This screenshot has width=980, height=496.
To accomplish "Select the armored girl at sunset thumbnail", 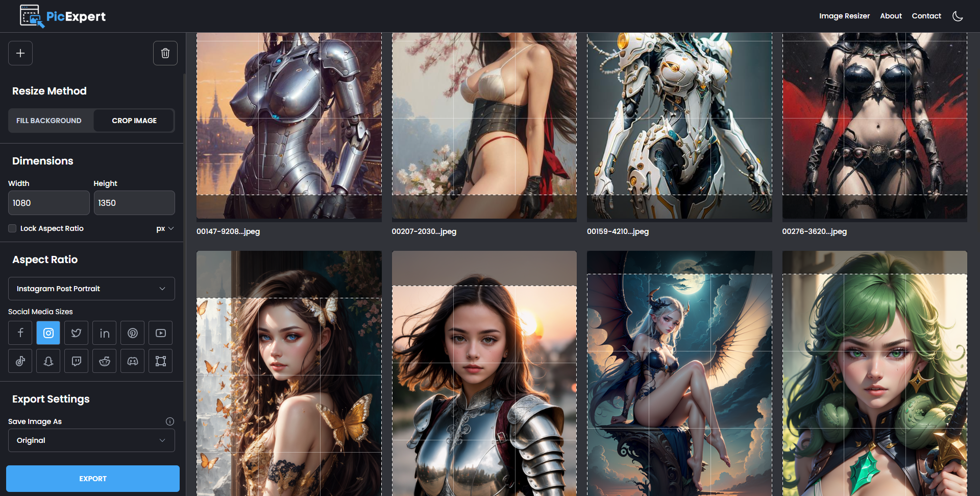I will point(484,373).
